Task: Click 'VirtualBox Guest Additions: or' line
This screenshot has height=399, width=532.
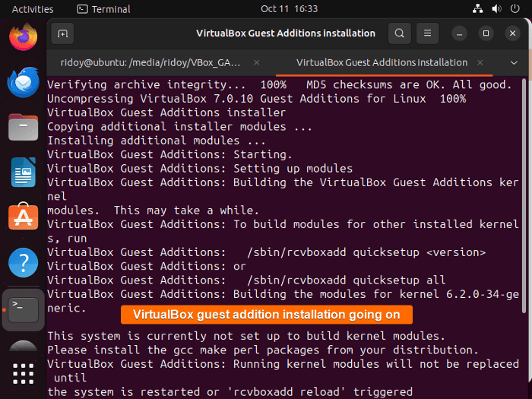Action: pos(146,266)
